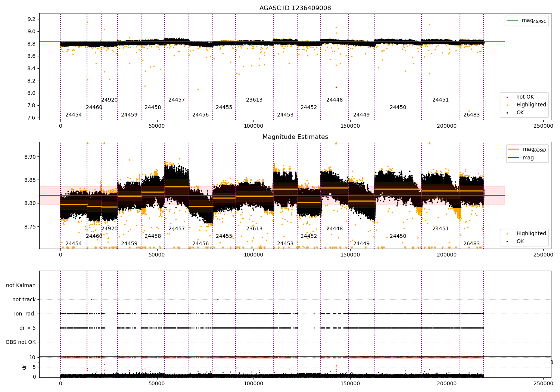Click the dr > 5 axis label

[x=28, y=328]
